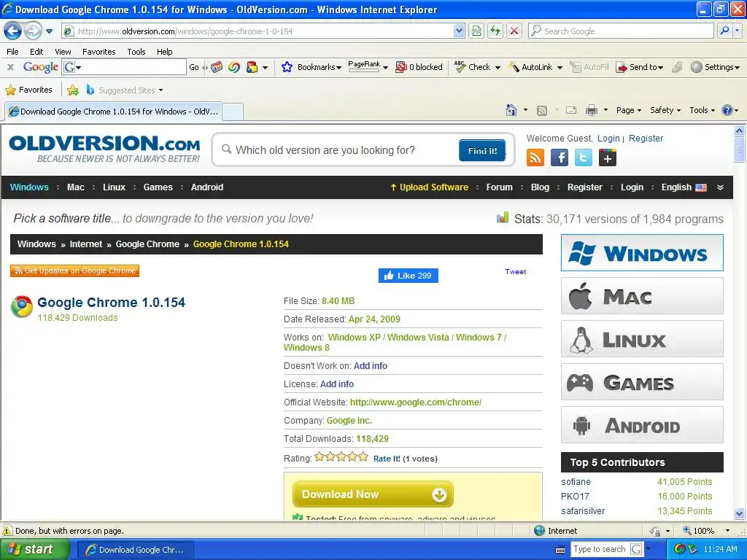
Task: Open the Page dropdown menu
Action: point(629,110)
